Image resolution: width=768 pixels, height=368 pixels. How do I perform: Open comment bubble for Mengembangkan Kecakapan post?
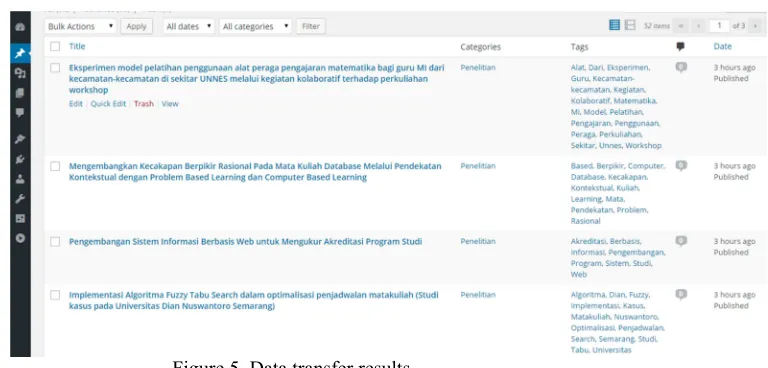coord(681,166)
